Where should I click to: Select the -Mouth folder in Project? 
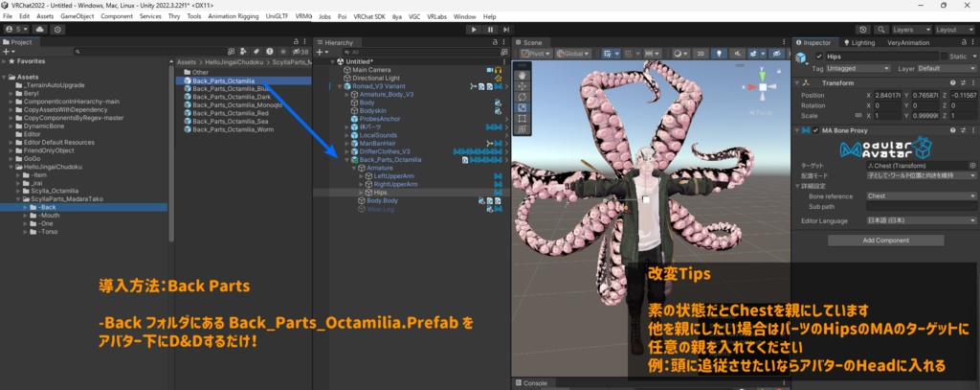coord(50,216)
